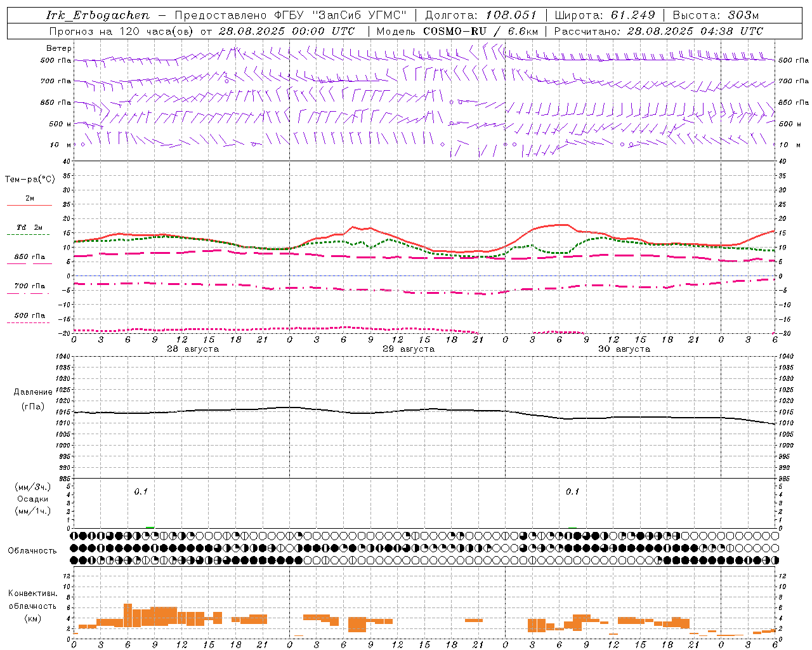
Task: Click the right-side '500 гПа' wind level label
Action: pyautogui.click(x=794, y=60)
